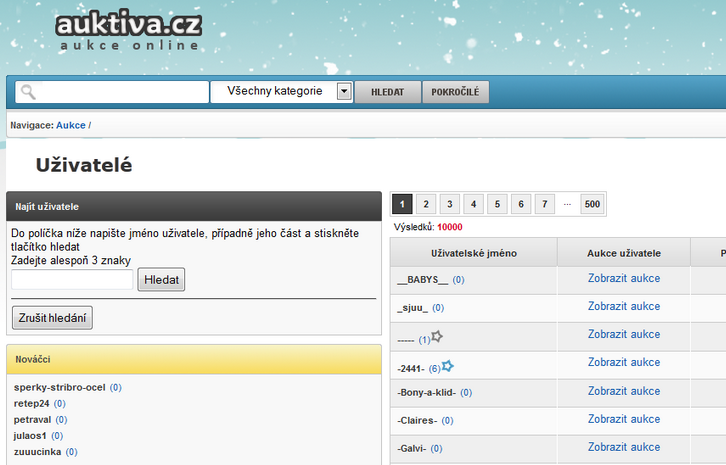This screenshot has height=465, width=726.
Task: Go to page 6
Action: (x=521, y=204)
